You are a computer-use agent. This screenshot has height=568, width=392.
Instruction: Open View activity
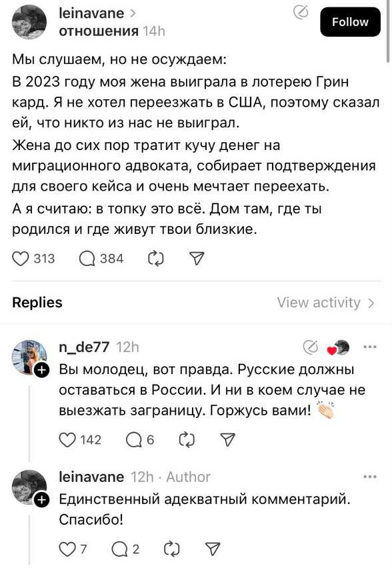[x=325, y=303]
